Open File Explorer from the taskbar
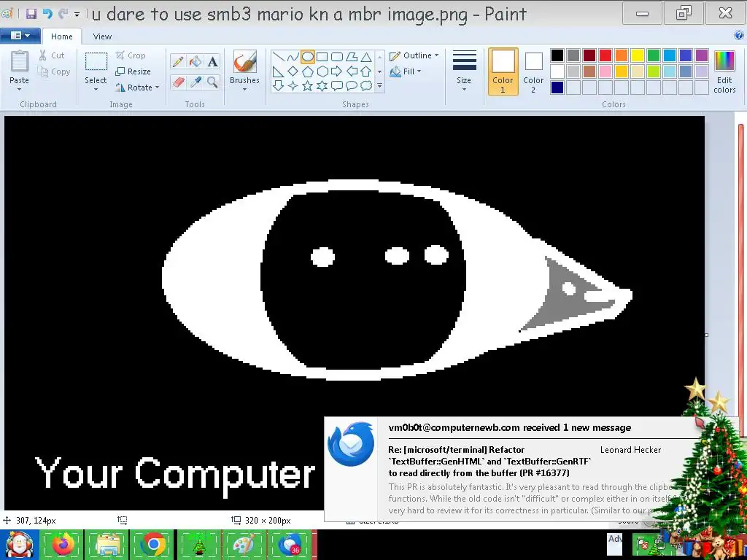The height and width of the screenshot is (560, 747). click(108, 544)
